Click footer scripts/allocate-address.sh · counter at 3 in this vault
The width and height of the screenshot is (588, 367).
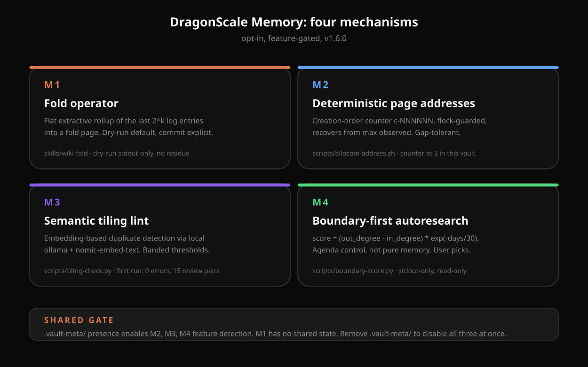tap(394, 153)
